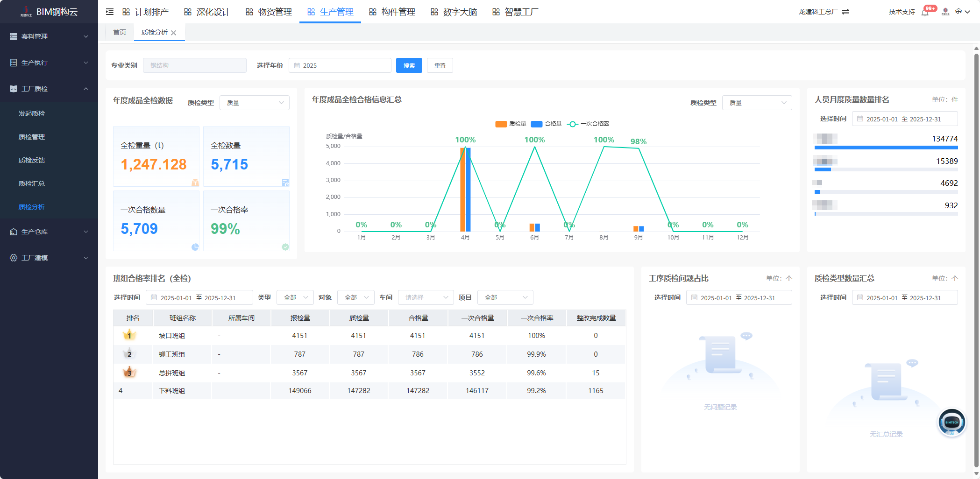The image size is (980, 479).
Task: Collapse the sidebar with the menu fold icon
Action: 110,12
